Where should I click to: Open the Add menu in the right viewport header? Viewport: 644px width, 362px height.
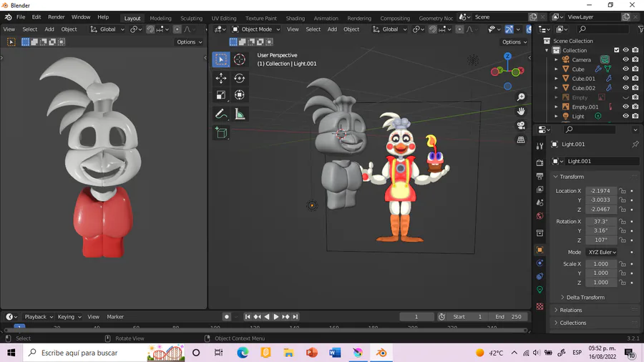332,29
